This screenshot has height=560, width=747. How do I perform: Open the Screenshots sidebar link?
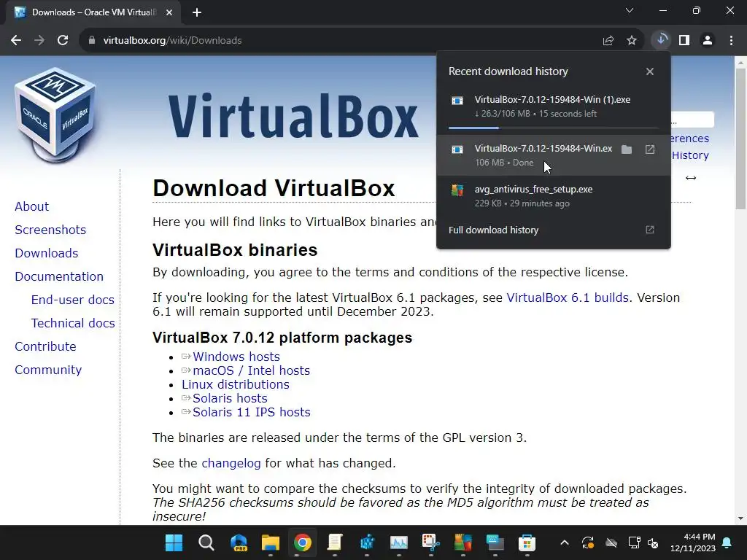tap(50, 230)
